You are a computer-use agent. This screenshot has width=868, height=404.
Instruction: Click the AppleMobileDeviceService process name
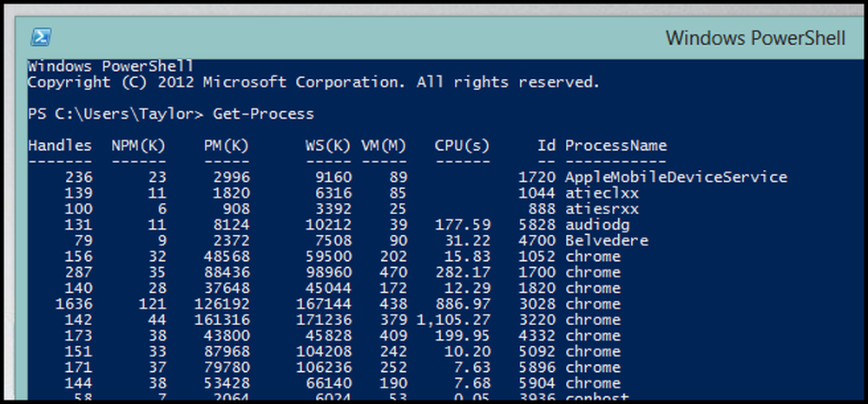[x=675, y=178]
